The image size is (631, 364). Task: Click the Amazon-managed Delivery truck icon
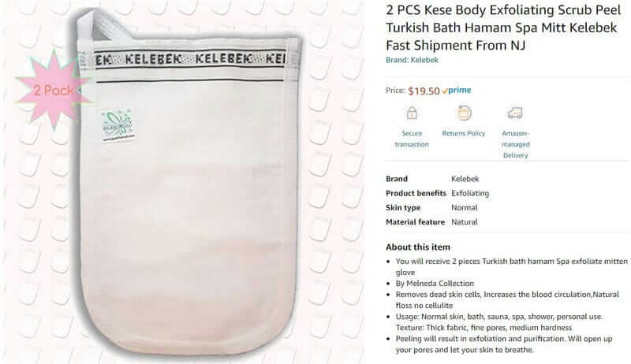[x=515, y=113]
